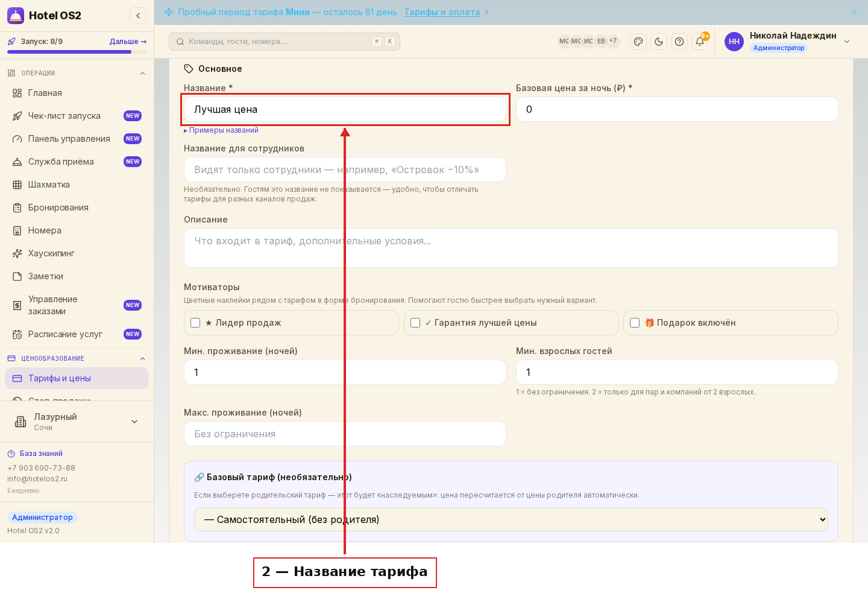Collapse the ОПЕРАЦИИ sidebar section

(142, 74)
